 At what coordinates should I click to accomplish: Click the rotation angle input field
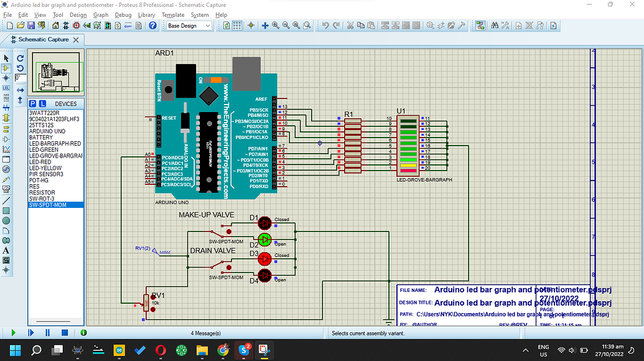tap(21, 78)
